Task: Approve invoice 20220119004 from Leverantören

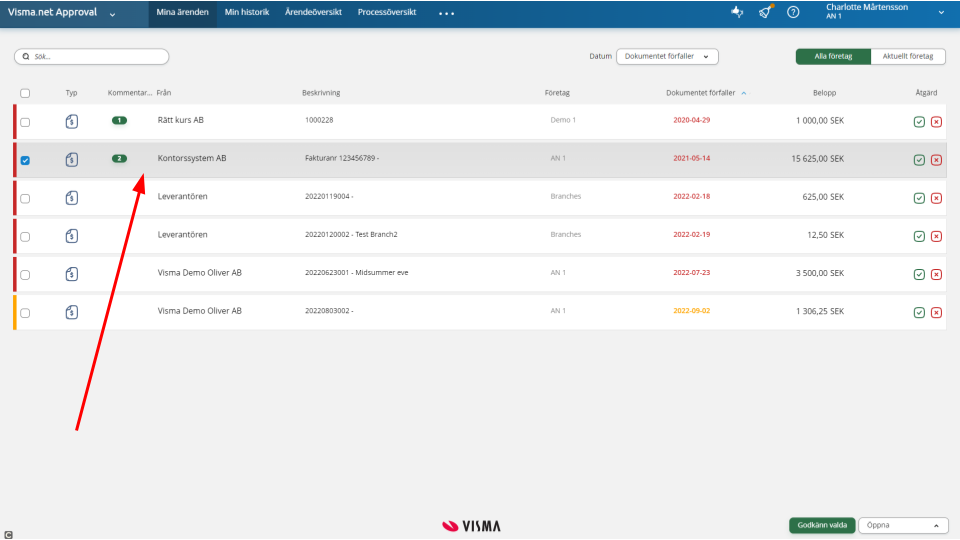Action: (x=919, y=198)
